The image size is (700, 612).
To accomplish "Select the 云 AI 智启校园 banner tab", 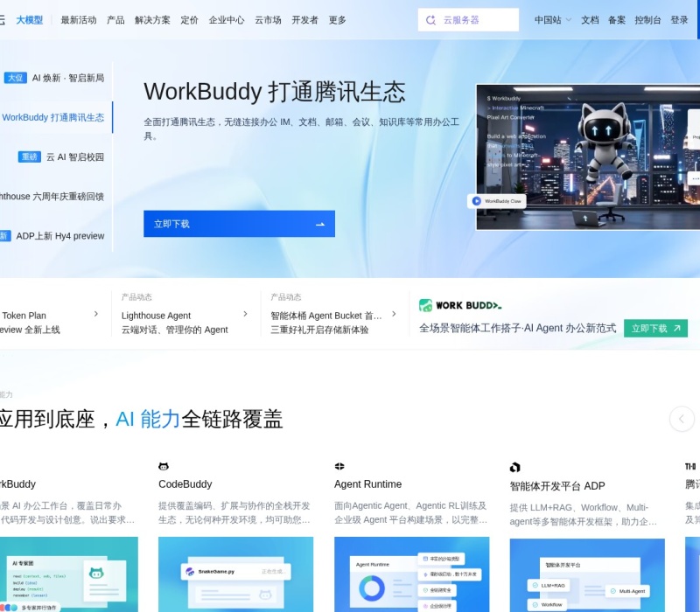I will click(x=60, y=157).
